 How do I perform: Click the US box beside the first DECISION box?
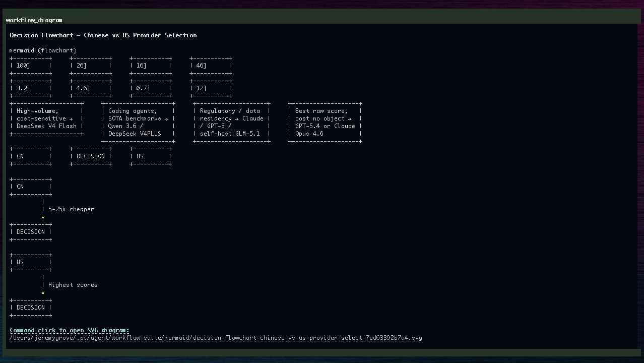click(151, 156)
